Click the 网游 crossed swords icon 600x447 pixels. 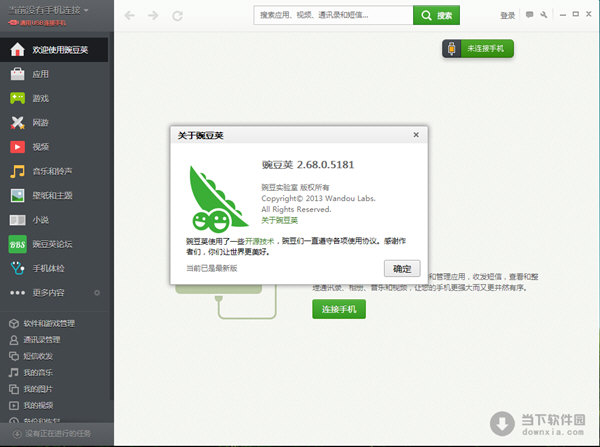tap(17, 122)
